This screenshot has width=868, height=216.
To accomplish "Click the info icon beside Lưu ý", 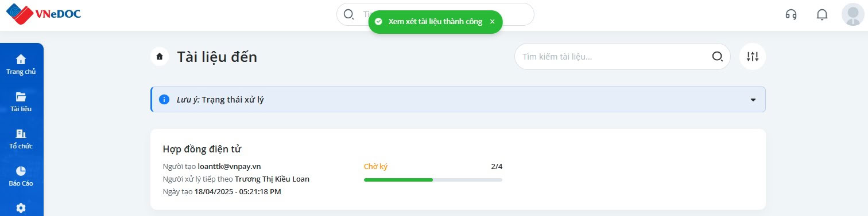I will 164,100.
